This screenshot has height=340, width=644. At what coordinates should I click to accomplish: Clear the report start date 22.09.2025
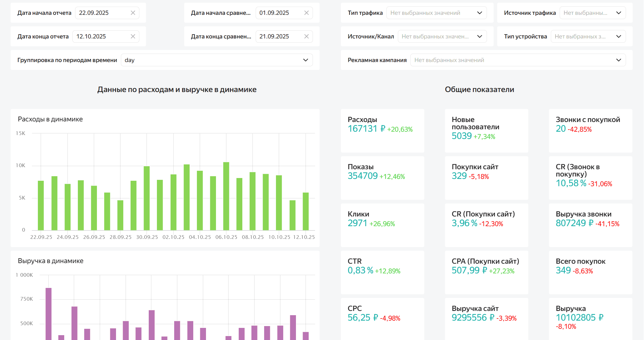coord(133,13)
